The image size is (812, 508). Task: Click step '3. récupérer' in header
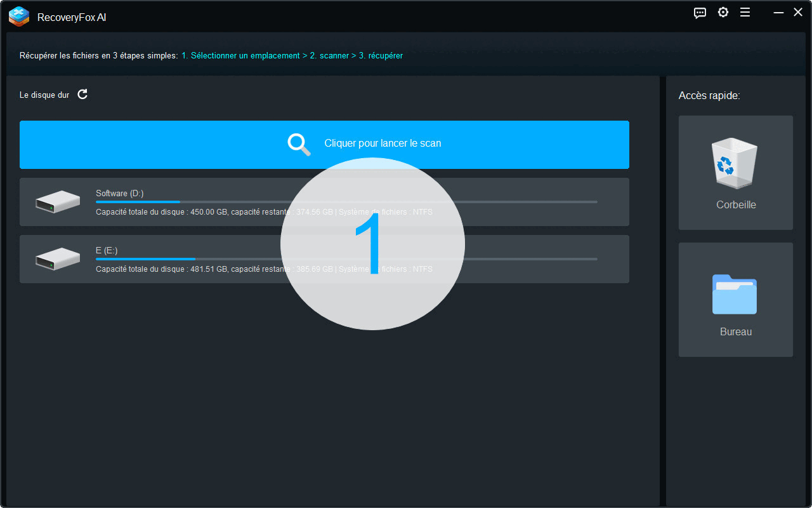[x=381, y=56]
